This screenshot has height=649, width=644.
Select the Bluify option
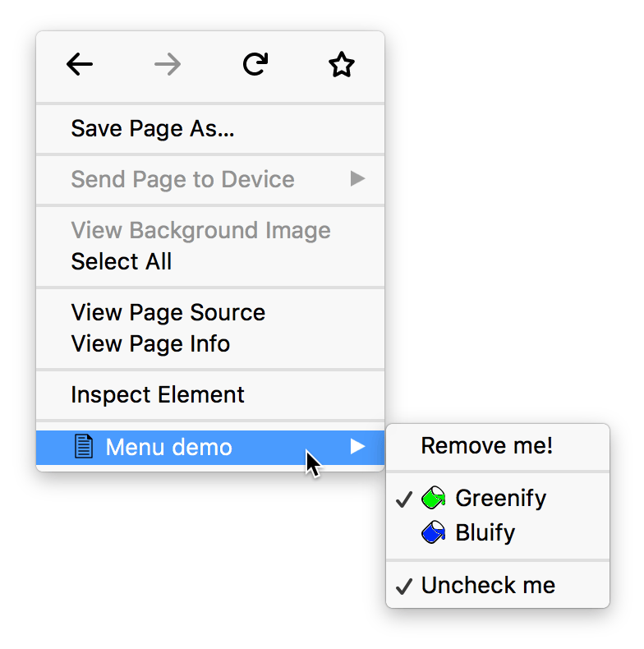pyautogui.click(x=485, y=533)
